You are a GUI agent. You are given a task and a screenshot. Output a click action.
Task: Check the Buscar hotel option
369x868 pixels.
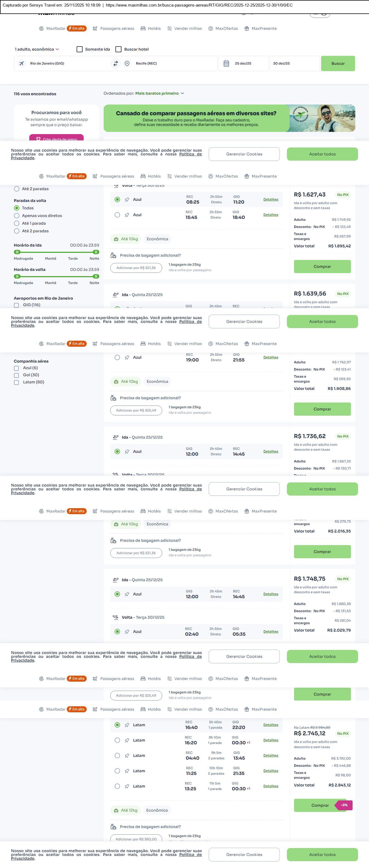pos(118,49)
